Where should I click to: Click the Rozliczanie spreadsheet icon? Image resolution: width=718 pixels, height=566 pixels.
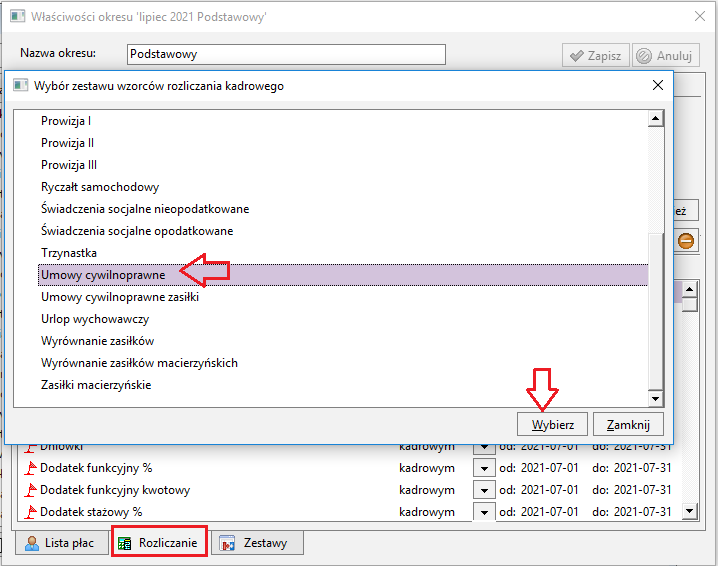pos(125,544)
